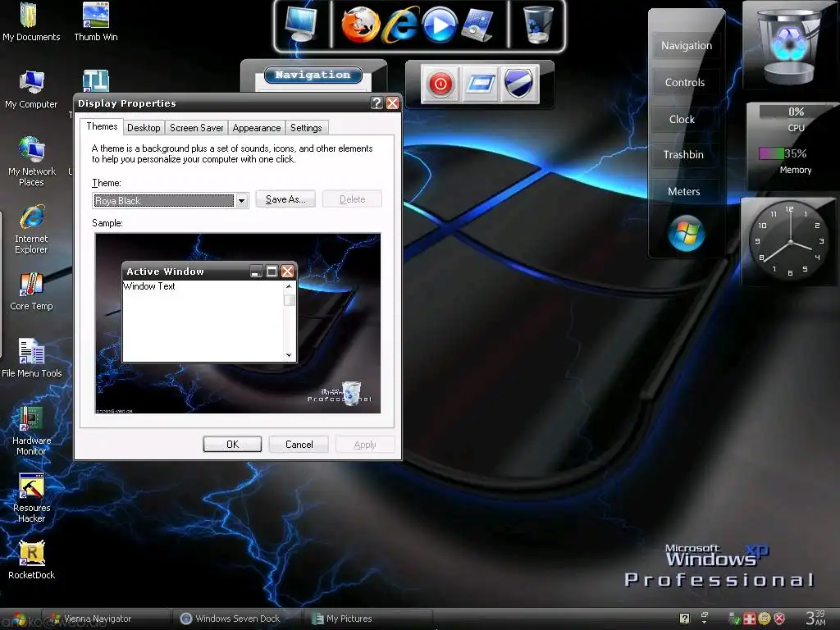The height and width of the screenshot is (630, 840).
Task: Expand the Theme dropdown arrow
Action: (242, 201)
